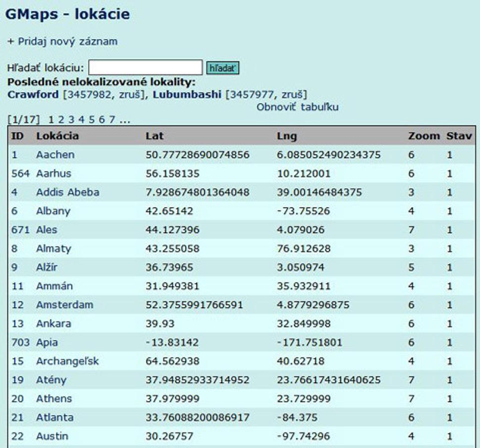Select longitude value 35.932911

pos(304,286)
